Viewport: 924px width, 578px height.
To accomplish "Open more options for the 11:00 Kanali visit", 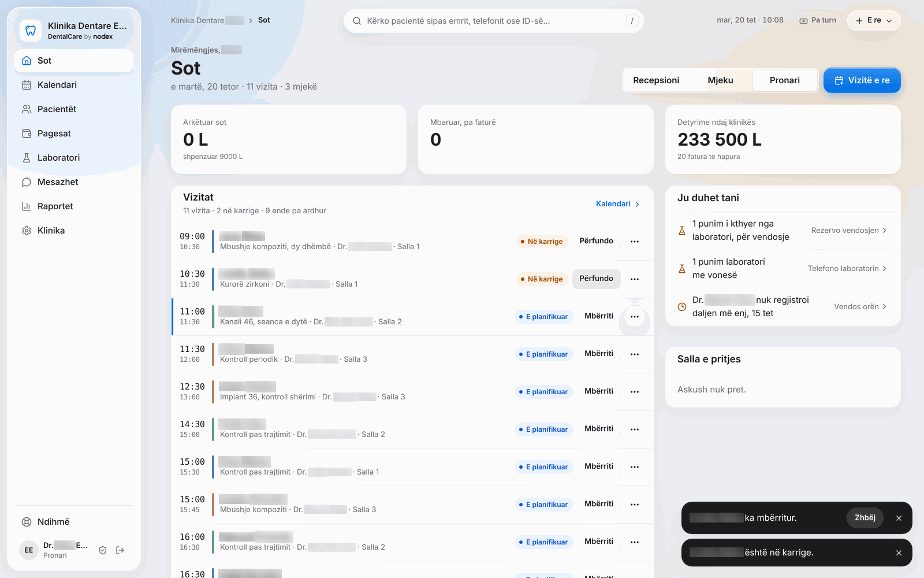I will (635, 317).
